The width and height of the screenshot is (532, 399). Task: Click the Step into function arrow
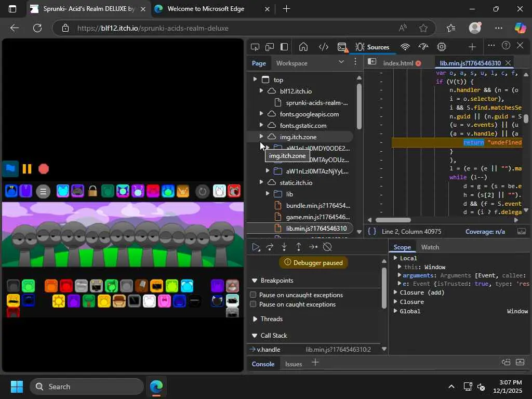tap(284, 247)
